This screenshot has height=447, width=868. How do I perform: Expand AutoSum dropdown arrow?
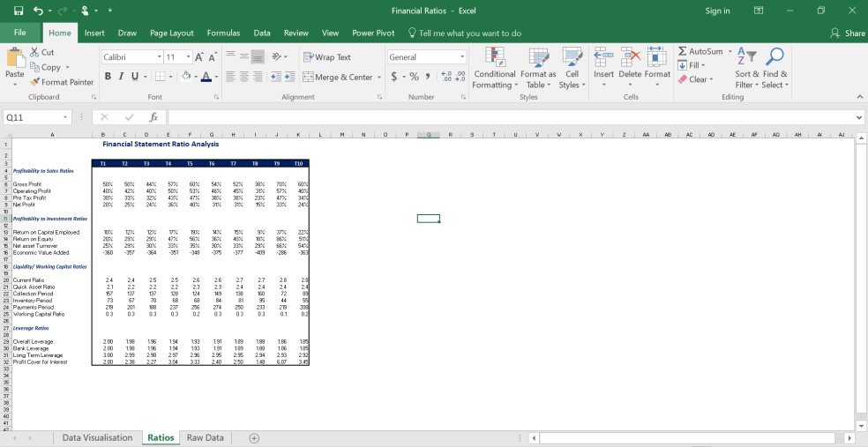pyautogui.click(x=730, y=51)
